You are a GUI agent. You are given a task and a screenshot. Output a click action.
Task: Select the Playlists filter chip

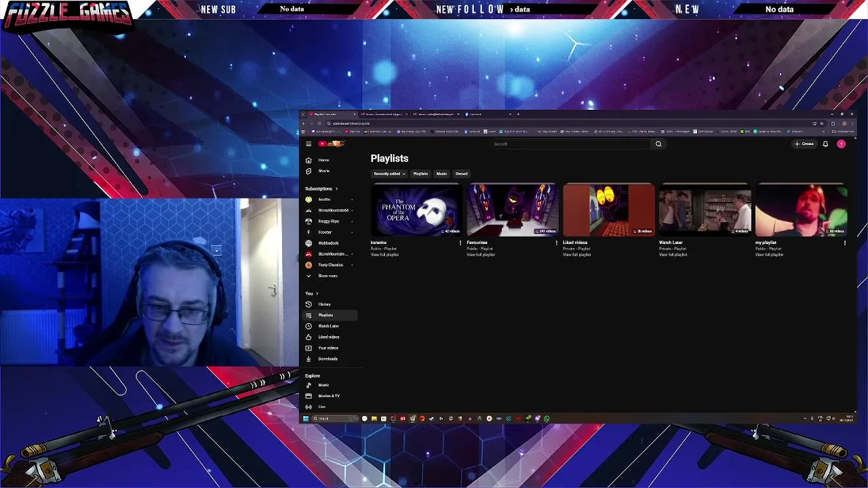(x=420, y=174)
